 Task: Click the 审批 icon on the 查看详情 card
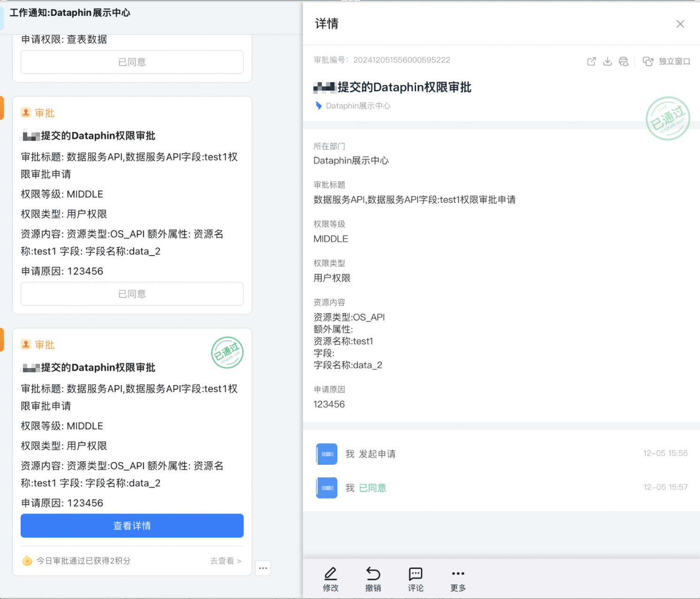click(26, 345)
